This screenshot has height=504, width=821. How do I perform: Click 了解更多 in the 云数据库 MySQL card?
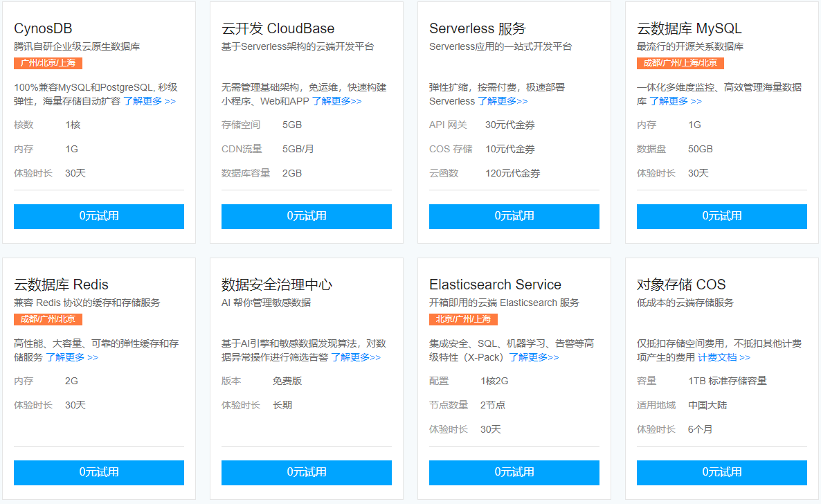676,101
